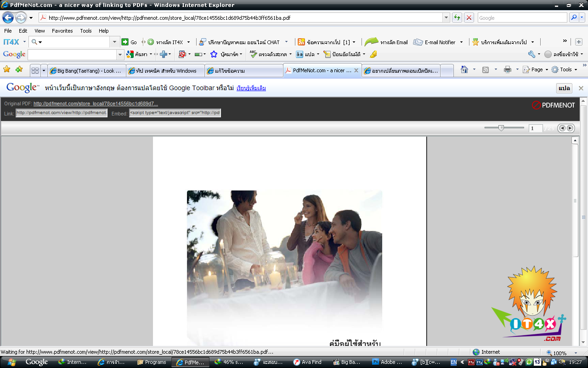The image size is (588, 368).
Task: Click the Print icon in command bar
Action: coord(508,69)
